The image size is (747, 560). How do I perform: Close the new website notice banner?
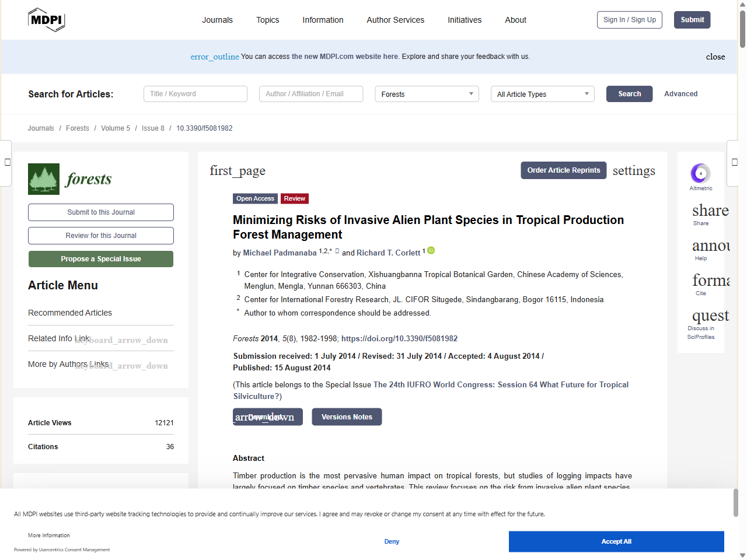[x=715, y=57]
